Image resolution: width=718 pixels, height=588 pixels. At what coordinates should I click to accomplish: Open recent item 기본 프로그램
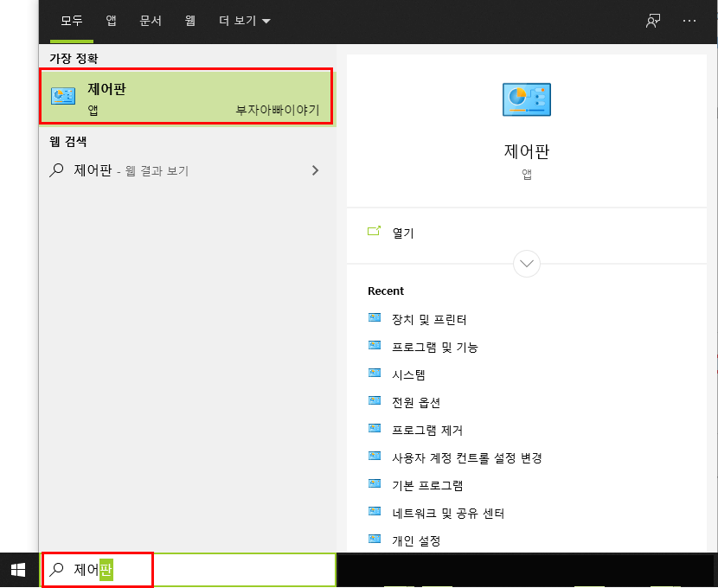tap(427, 485)
